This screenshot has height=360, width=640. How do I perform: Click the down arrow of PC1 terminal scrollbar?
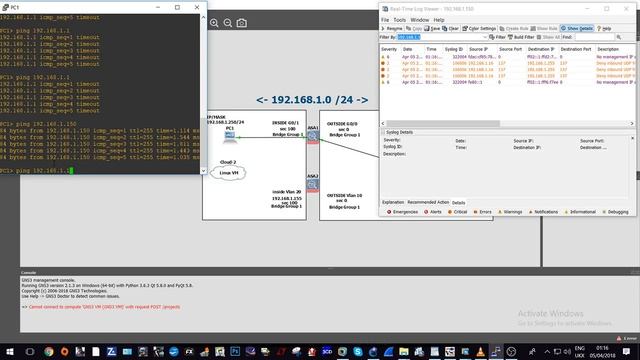pyautogui.click(x=203, y=171)
